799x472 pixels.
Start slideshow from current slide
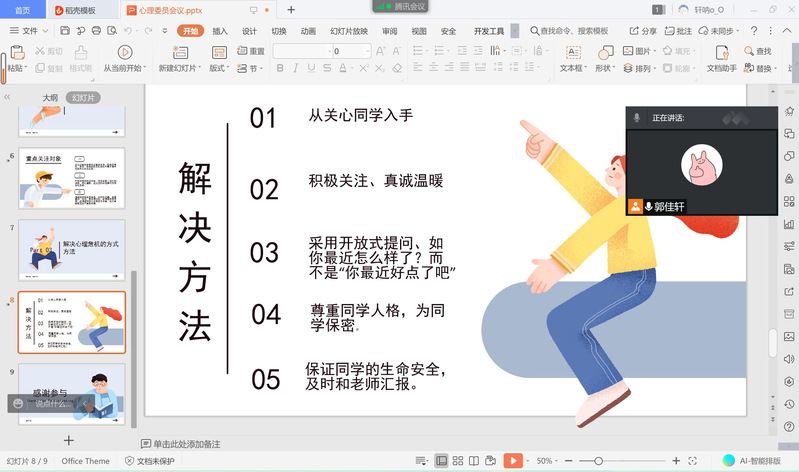pyautogui.click(x=124, y=52)
